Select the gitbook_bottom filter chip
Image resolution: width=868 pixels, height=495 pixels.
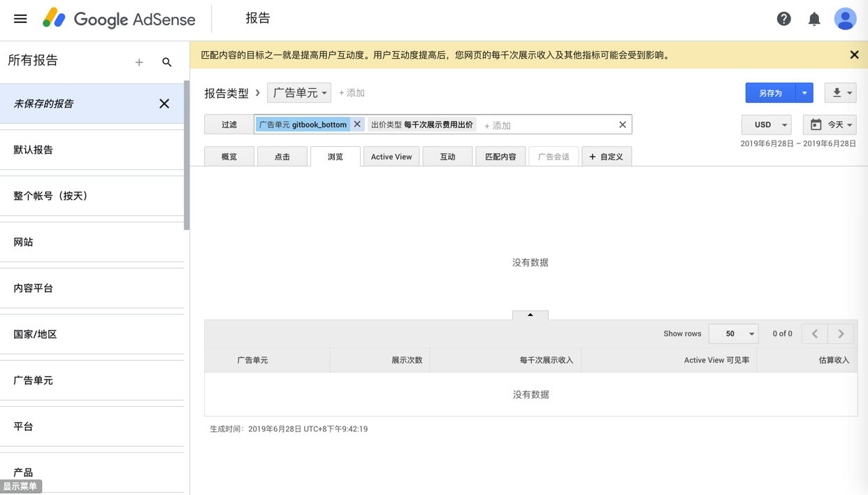[303, 124]
